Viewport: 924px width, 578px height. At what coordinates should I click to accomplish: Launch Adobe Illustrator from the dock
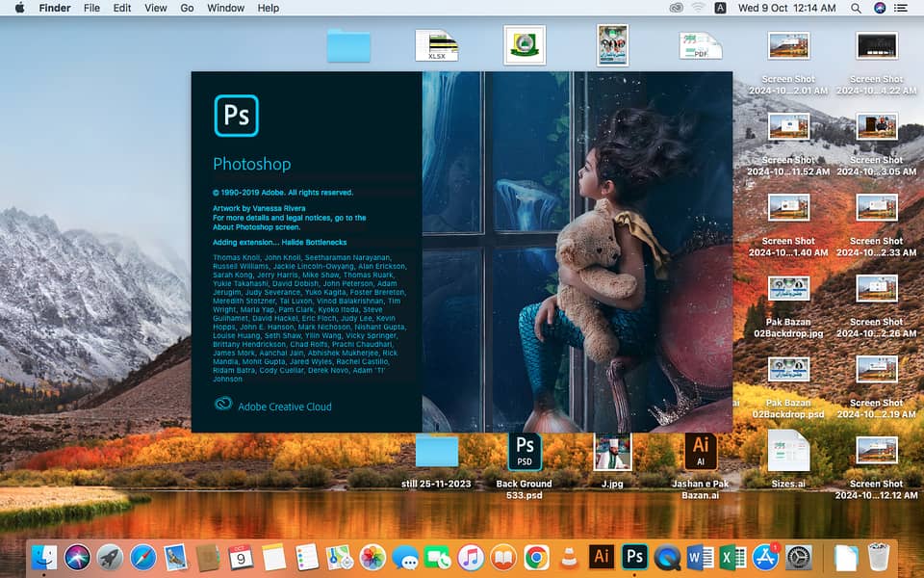[x=602, y=557]
